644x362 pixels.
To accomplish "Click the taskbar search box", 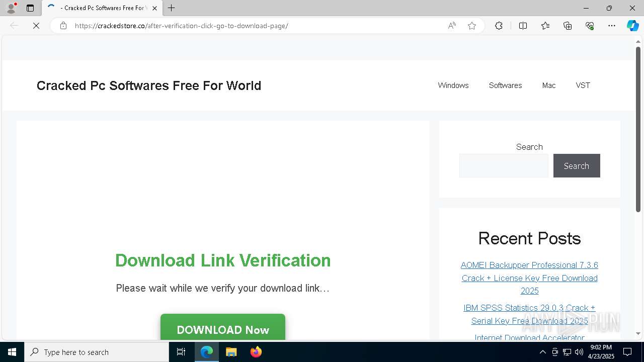I will tap(97, 352).
